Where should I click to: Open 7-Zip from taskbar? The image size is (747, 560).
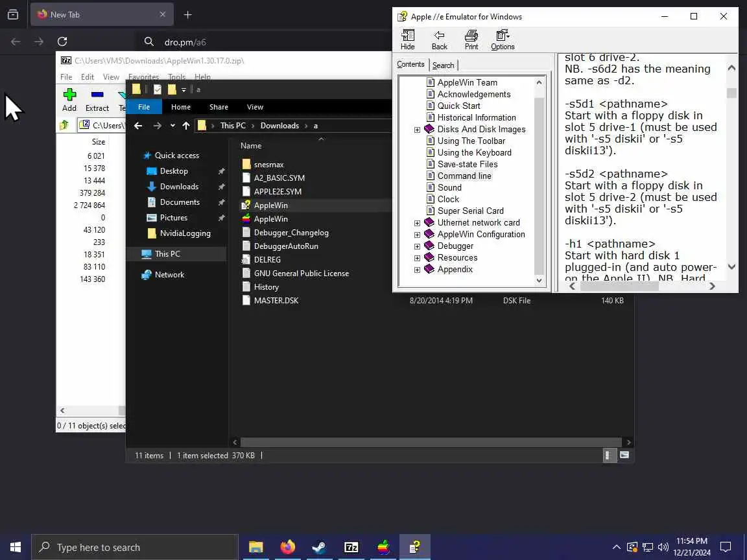[351, 547]
